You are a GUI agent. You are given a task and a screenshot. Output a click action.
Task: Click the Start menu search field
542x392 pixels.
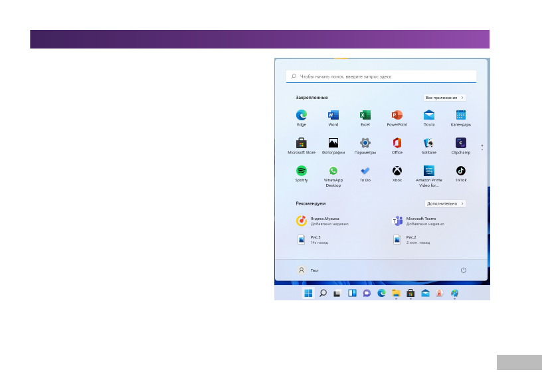click(381, 76)
